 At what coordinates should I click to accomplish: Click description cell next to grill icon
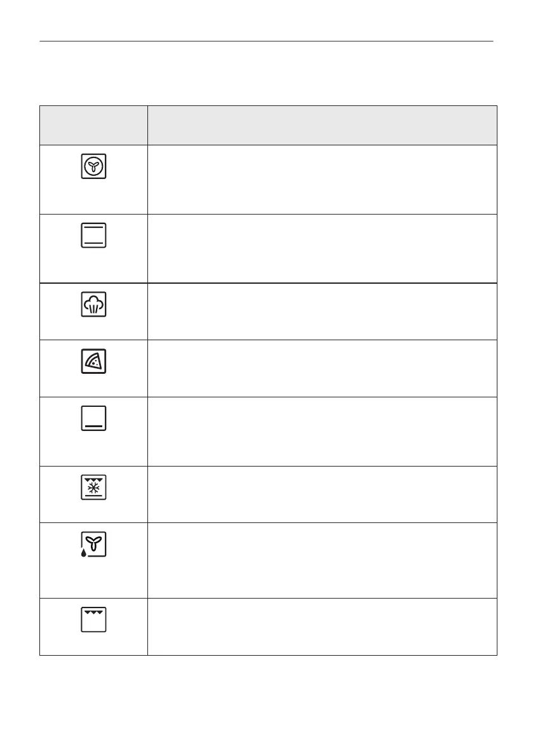[321, 627]
